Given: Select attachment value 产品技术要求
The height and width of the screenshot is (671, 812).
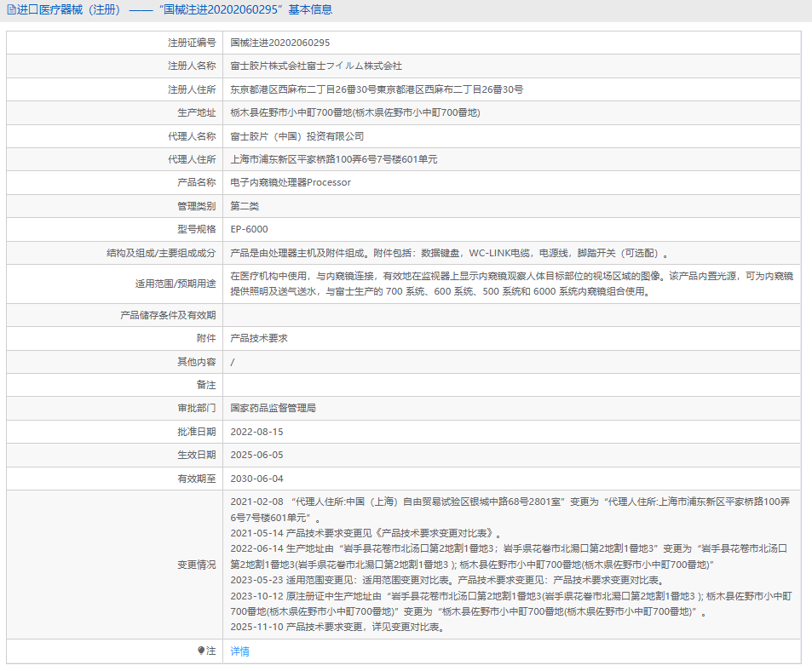Looking at the screenshot, I should [259, 338].
